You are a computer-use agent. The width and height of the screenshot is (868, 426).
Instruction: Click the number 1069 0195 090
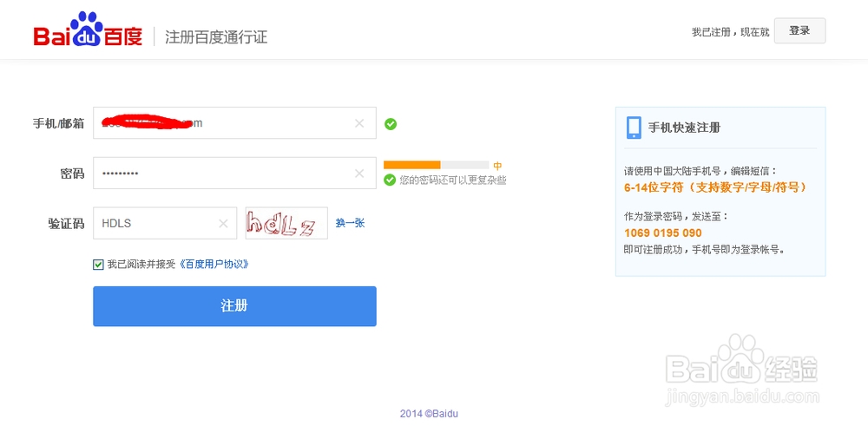click(x=662, y=233)
